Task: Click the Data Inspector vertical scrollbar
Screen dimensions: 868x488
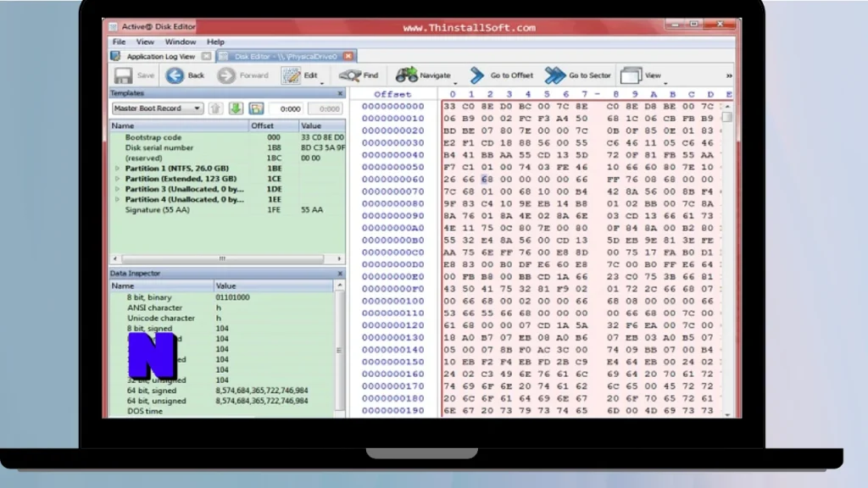Action: coord(339,350)
